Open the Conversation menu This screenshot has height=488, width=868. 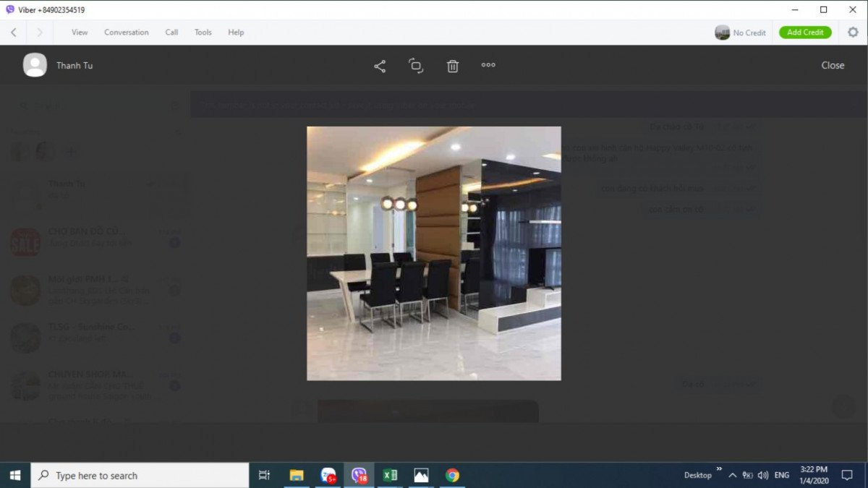(126, 33)
